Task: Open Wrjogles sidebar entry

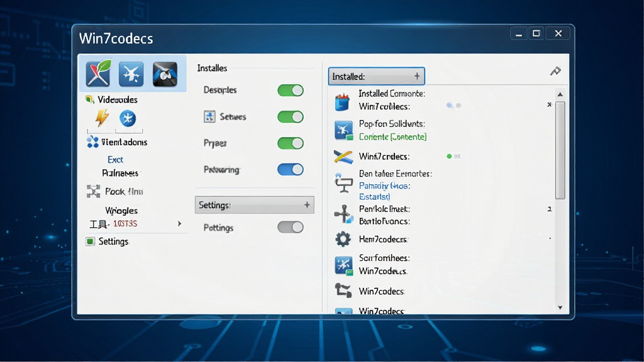Action: click(x=121, y=211)
